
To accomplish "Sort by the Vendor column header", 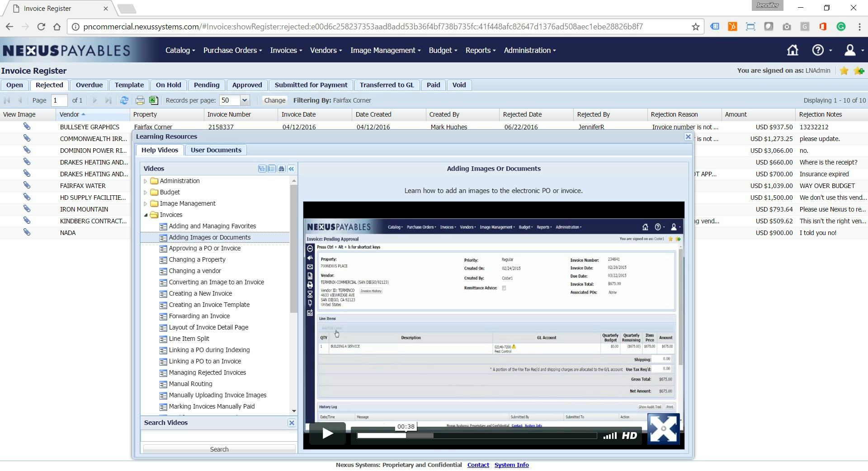I will tap(93, 114).
